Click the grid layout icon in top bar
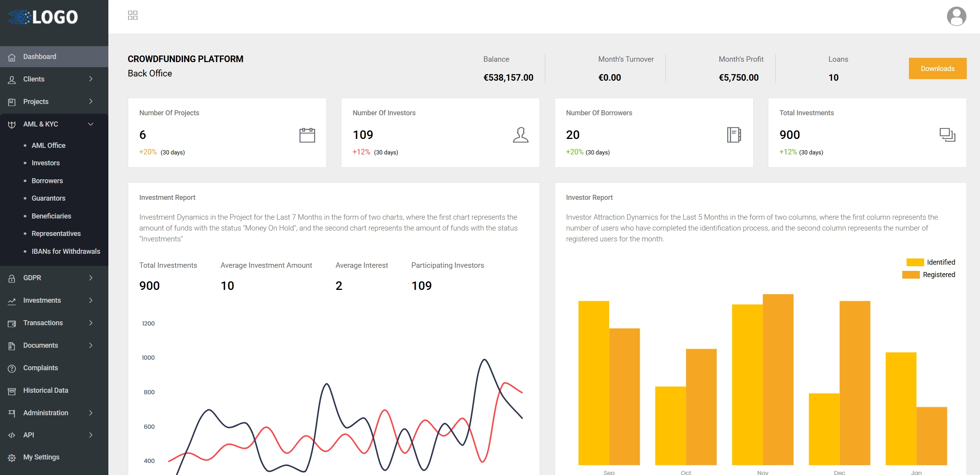 132,16
